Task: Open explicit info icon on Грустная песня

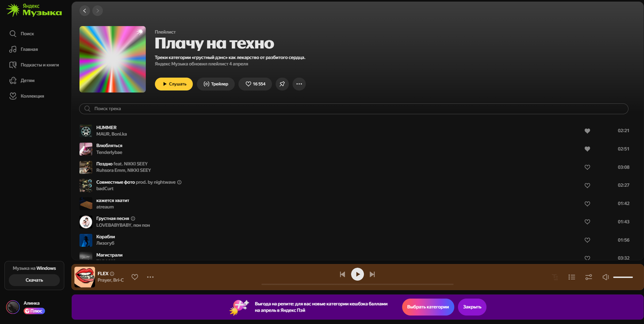Action: click(x=133, y=219)
